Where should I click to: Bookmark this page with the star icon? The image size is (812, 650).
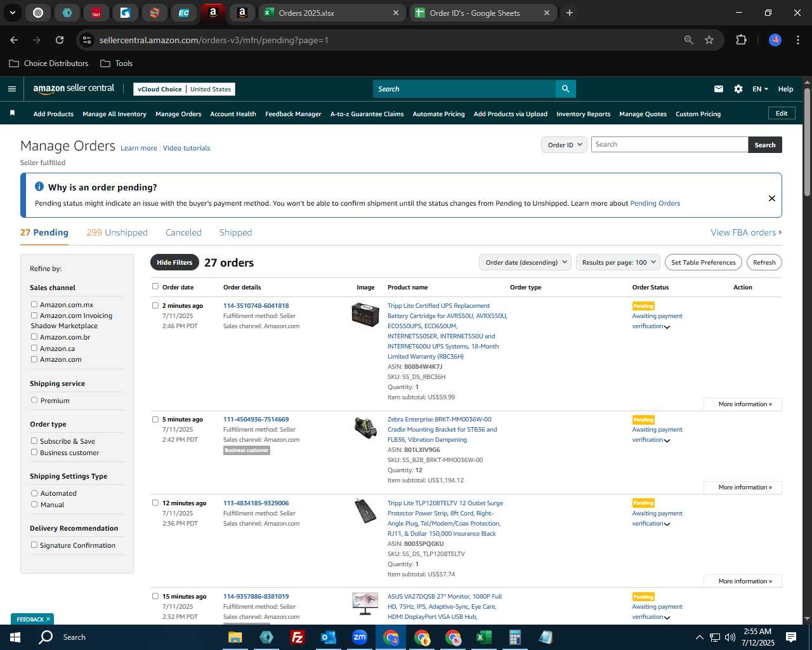tap(709, 40)
